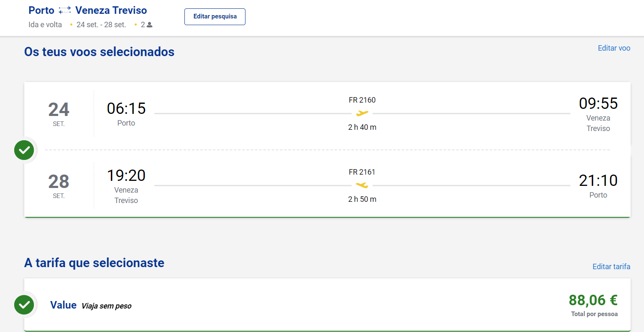The image size is (644, 332).
Task: Click the passenger icon next to 2
Action: (x=150, y=25)
